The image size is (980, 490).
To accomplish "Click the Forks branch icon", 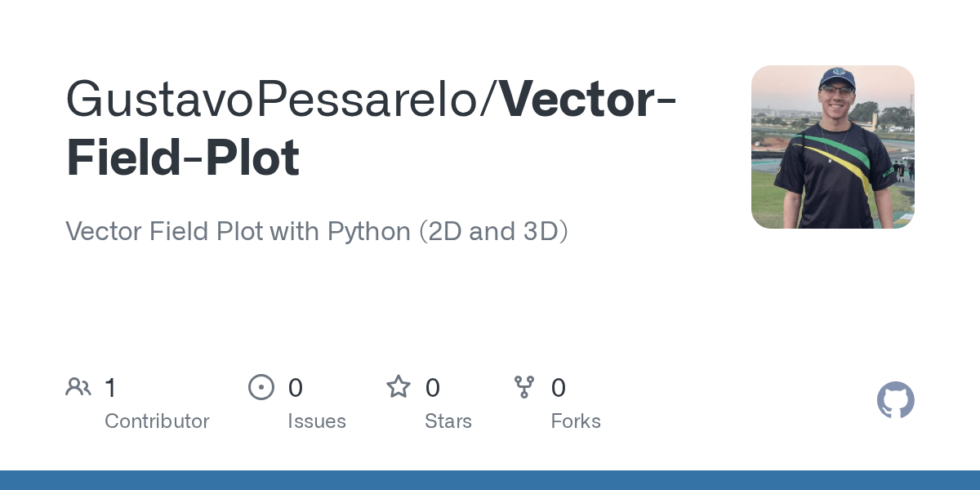I will [524, 387].
